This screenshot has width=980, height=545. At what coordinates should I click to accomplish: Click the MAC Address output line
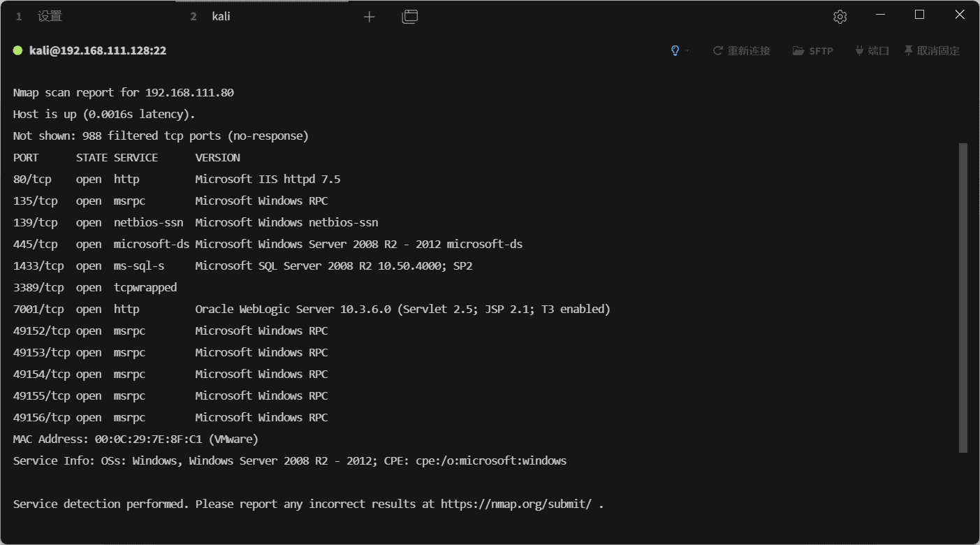tap(136, 439)
